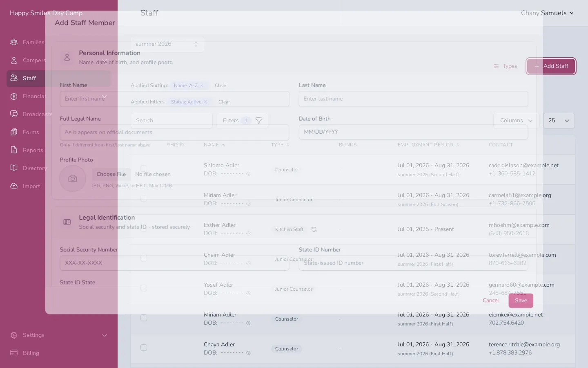Open Forms clipboard icon in sidebar
The width and height of the screenshot is (588, 368).
click(14, 132)
